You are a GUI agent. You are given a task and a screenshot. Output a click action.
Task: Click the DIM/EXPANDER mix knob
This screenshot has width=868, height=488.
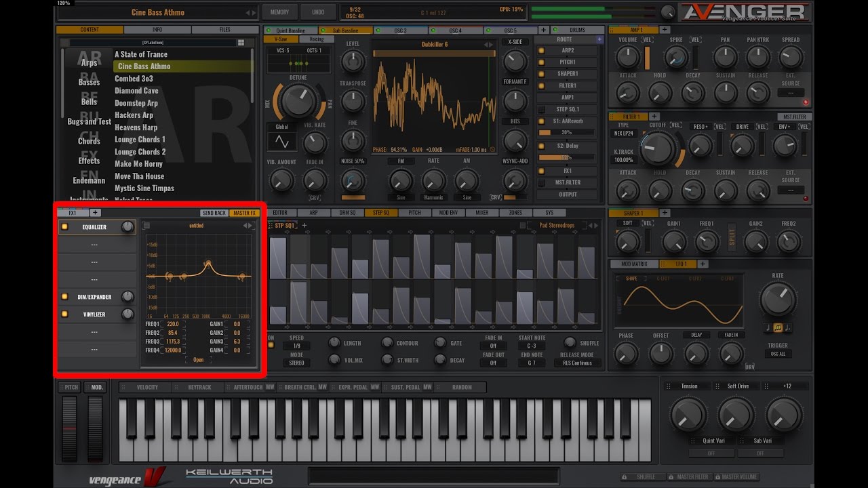coord(127,297)
